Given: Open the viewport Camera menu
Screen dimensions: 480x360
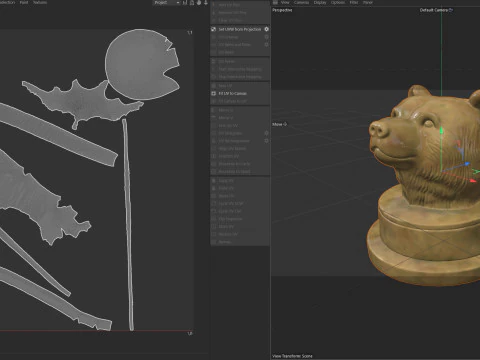Looking at the screenshot, I should click(301, 2).
